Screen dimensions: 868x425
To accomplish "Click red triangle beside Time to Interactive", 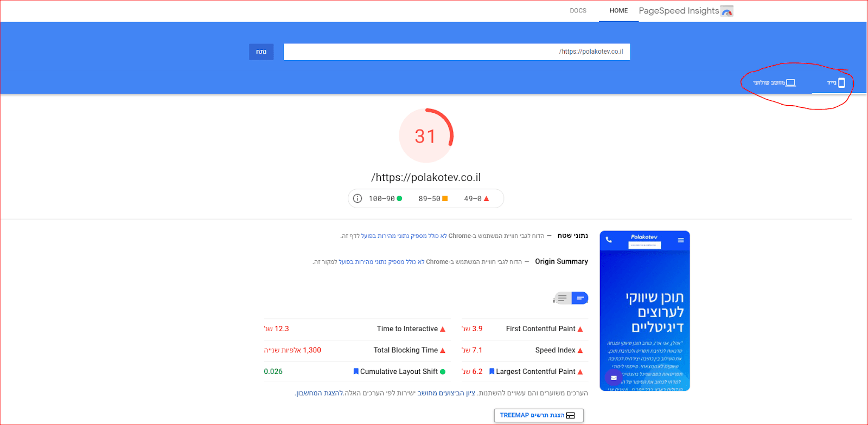I will click(x=443, y=329).
